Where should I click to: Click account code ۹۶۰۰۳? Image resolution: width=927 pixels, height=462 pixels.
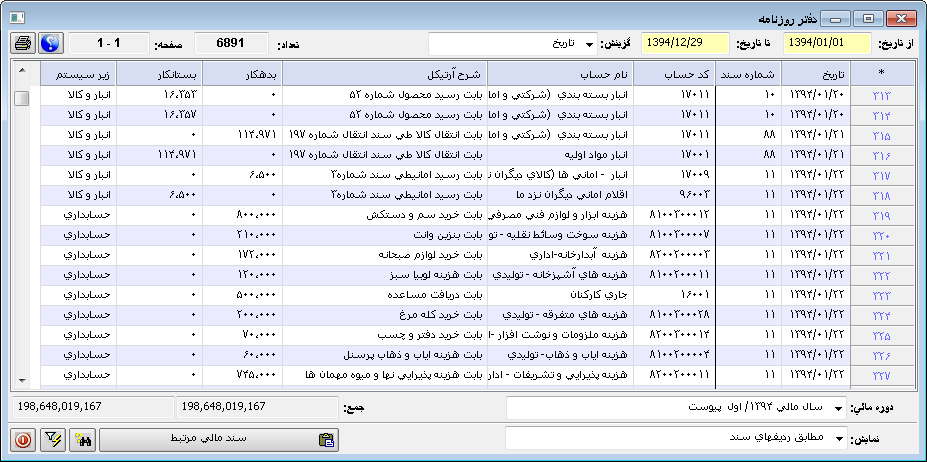click(x=695, y=195)
